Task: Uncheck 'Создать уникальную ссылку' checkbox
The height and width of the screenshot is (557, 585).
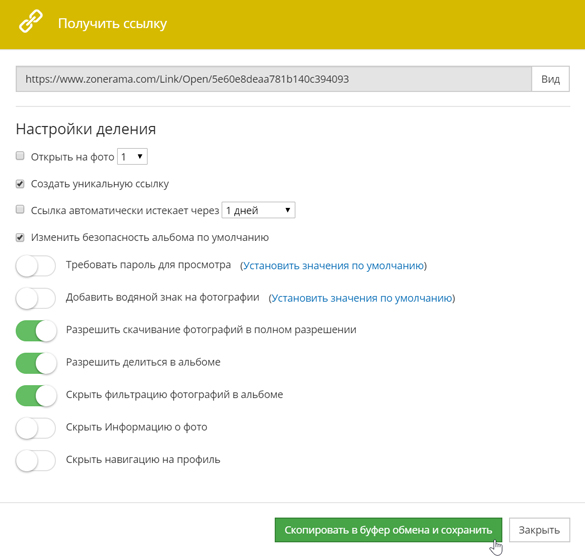Action: [x=20, y=184]
